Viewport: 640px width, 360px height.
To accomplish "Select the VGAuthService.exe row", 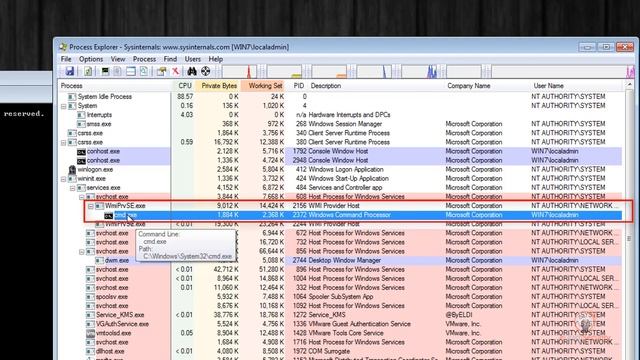I will (x=341, y=324).
